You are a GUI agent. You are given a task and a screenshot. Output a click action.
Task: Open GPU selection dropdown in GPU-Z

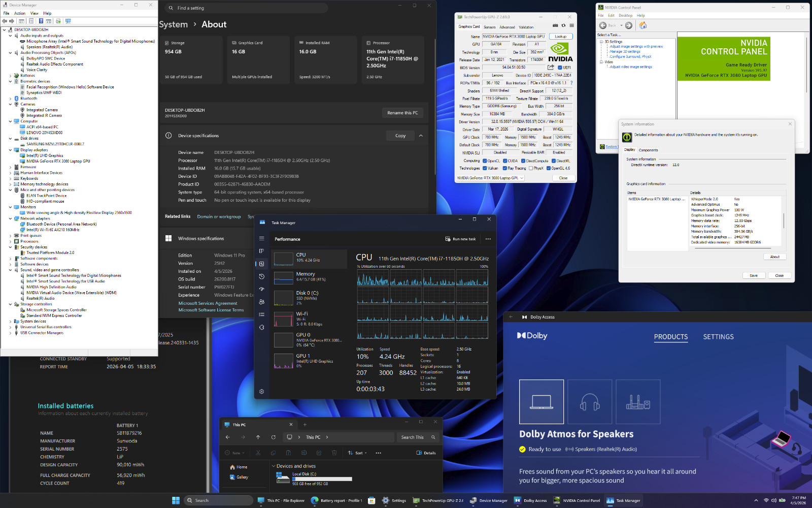tap(490, 178)
